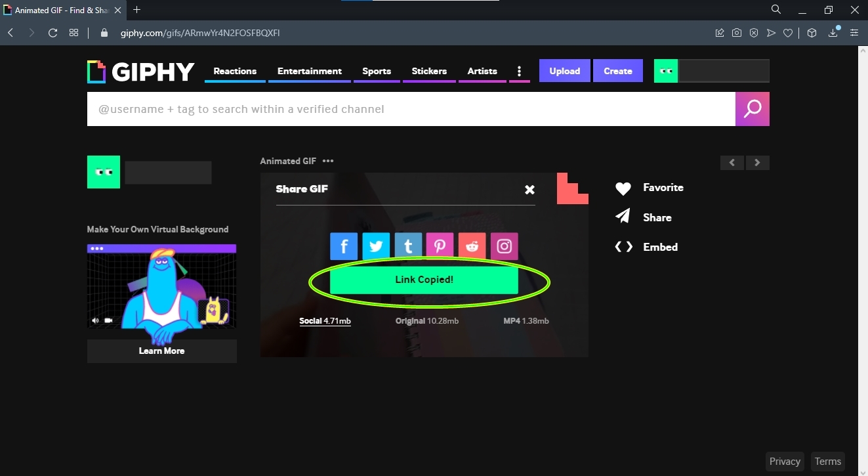
Task: Share GIF to Facebook
Action: pos(344,246)
